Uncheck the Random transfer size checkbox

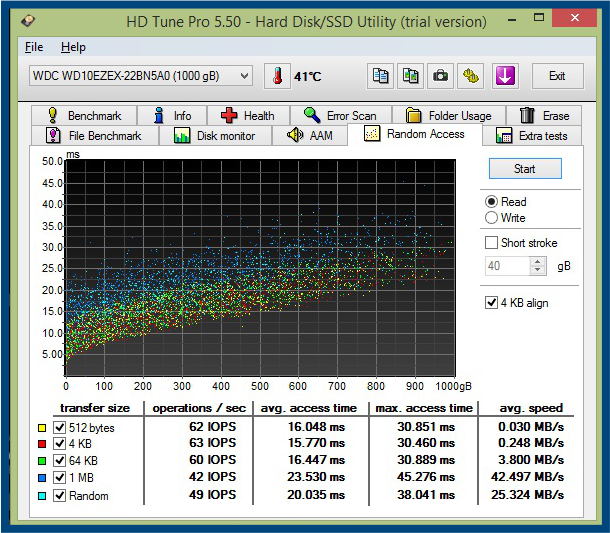click(x=59, y=495)
